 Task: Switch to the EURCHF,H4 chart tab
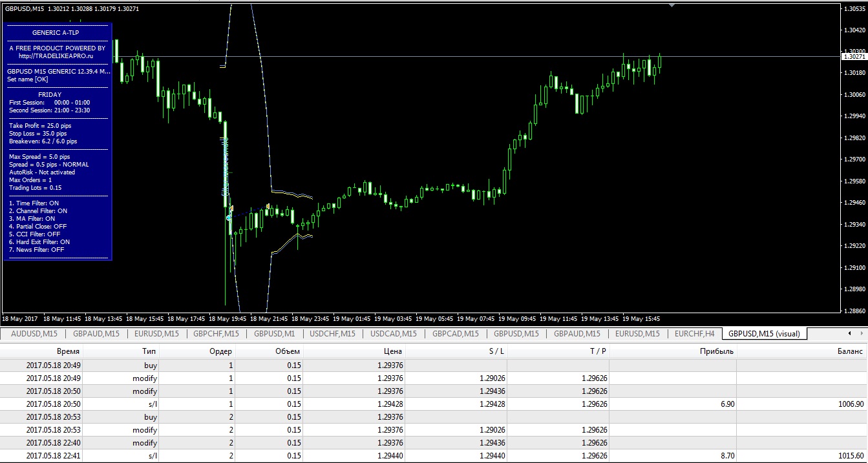(695, 334)
